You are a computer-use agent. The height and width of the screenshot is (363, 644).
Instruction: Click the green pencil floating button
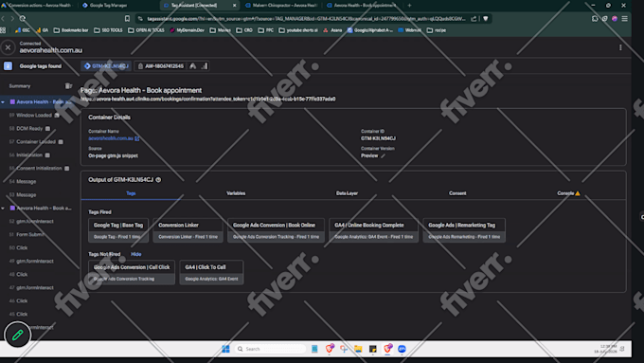click(18, 336)
